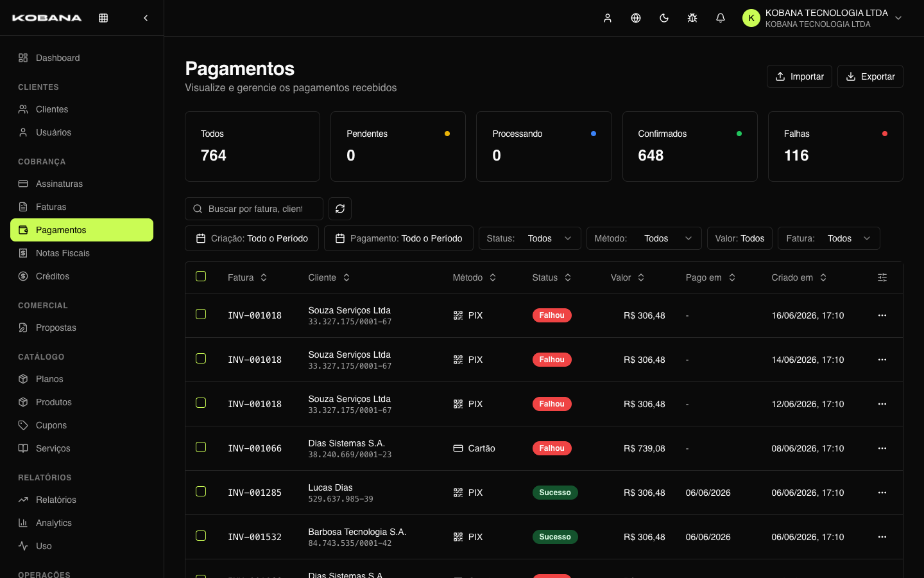Open the user profile icon in top bar
This screenshot has width=924, height=578.
point(608,18)
